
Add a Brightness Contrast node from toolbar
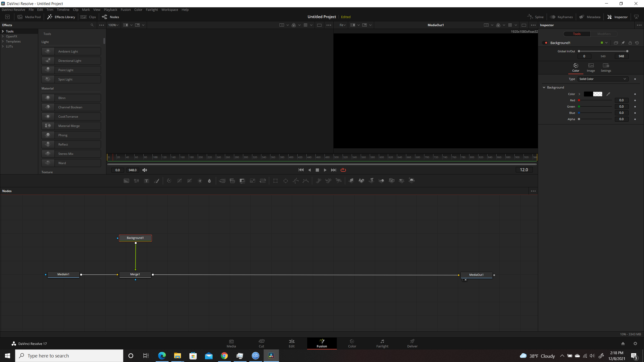200,181
